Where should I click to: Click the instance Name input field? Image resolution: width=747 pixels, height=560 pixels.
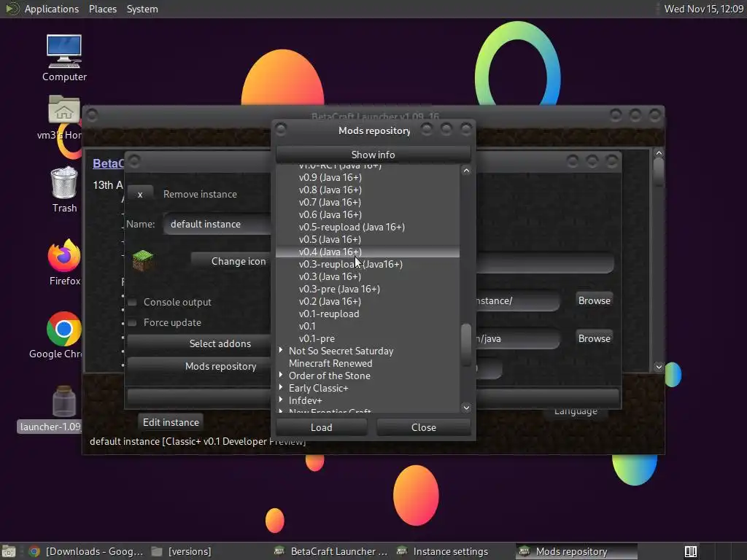pyautogui.click(x=218, y=224)
